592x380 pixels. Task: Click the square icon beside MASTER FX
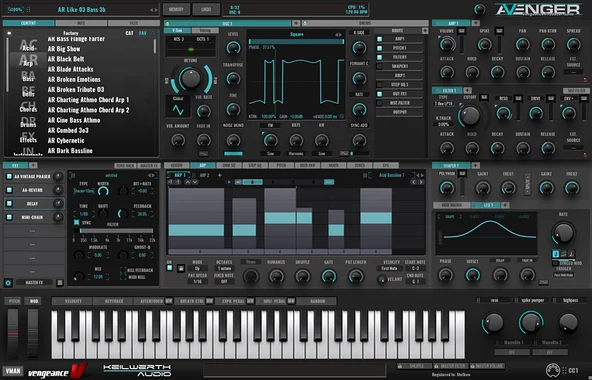coord(60,283)
